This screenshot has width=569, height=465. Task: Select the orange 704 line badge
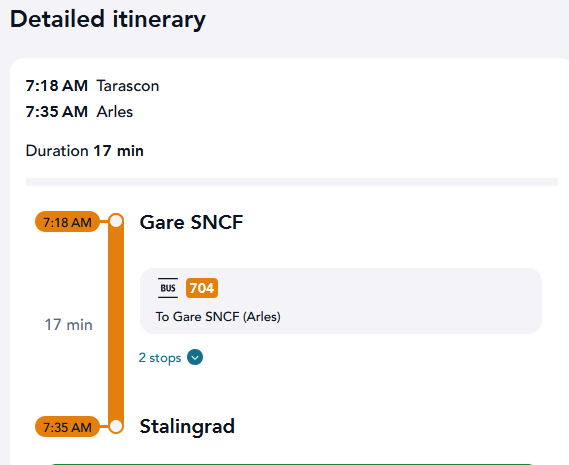click(202, 288)
